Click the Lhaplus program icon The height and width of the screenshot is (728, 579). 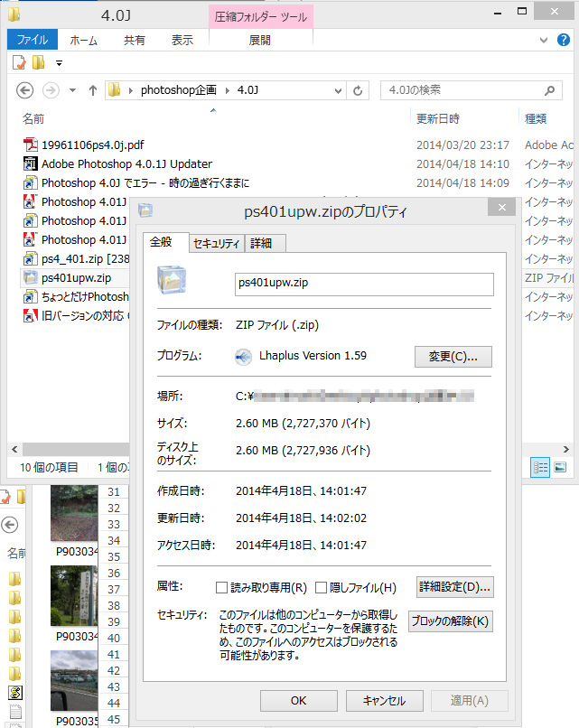point(243,357)
